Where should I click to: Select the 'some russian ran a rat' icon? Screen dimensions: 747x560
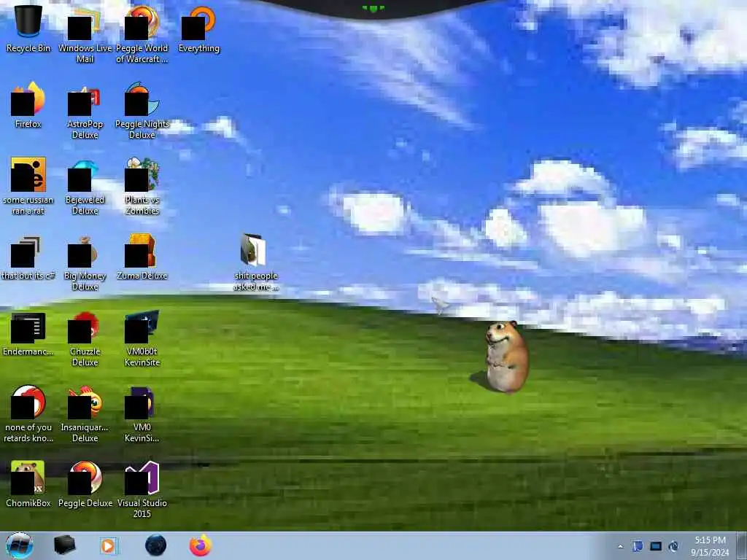tap(28, 186)
